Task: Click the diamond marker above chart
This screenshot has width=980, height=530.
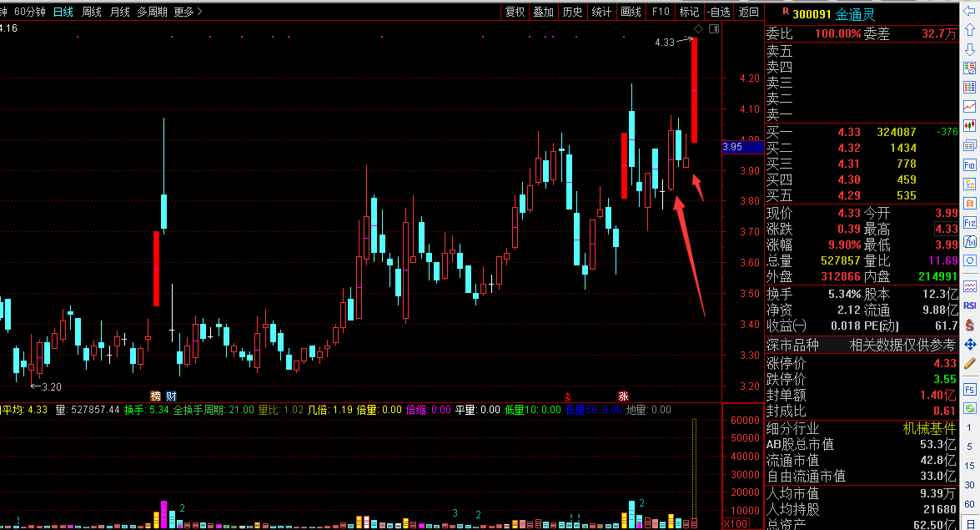Action: [699, 28]
